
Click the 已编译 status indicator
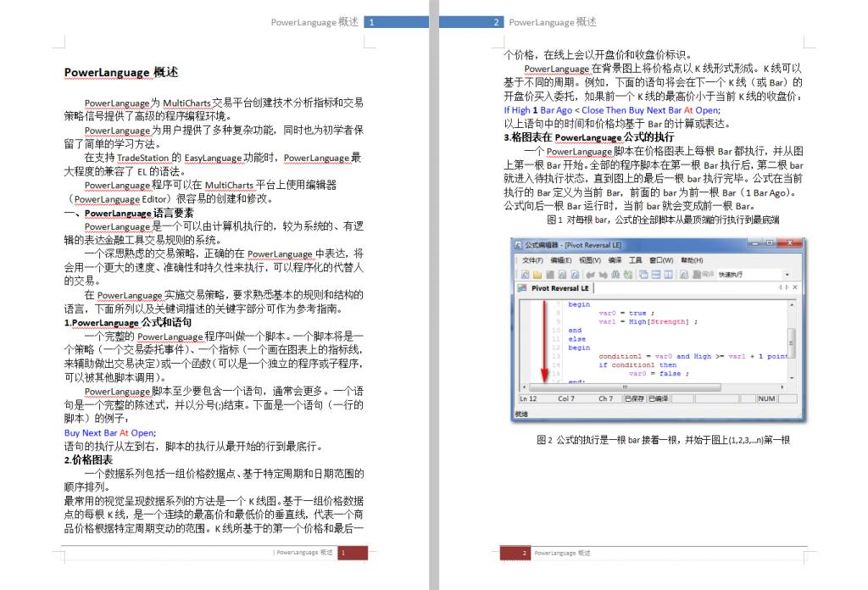[659, 398]
